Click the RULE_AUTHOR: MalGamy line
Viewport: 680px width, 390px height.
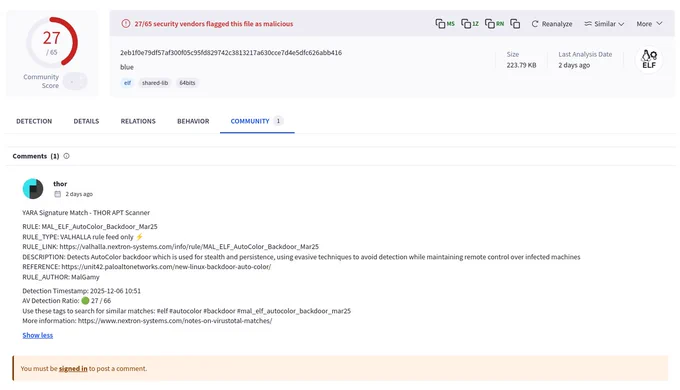61,277
